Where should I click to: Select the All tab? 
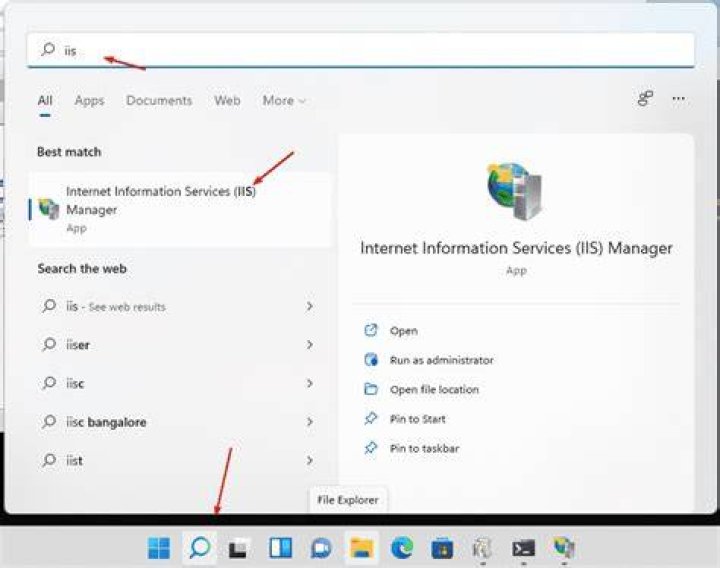pos(45,101)
